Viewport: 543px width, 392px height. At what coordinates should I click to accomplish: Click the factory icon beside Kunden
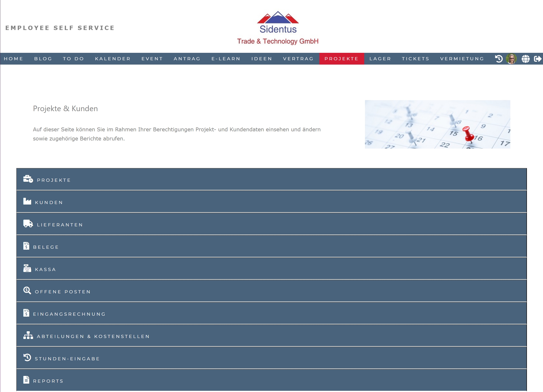pos(27,201)
